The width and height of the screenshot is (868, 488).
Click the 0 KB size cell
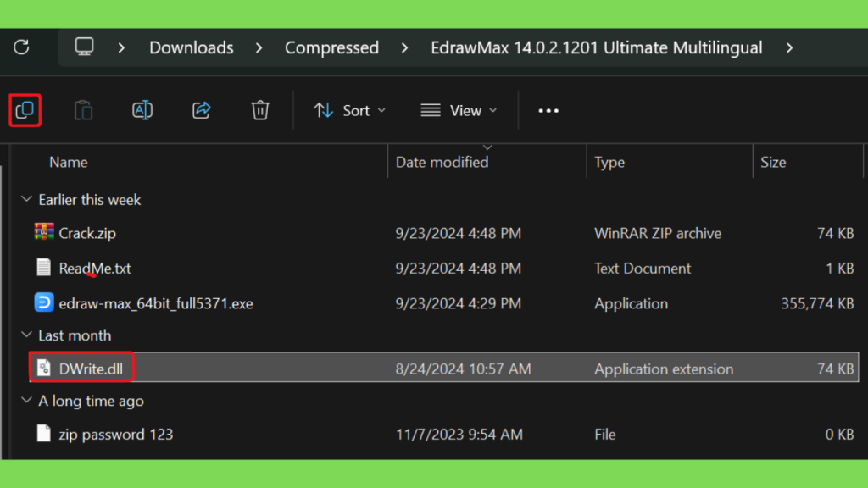(x=839, y=435)
